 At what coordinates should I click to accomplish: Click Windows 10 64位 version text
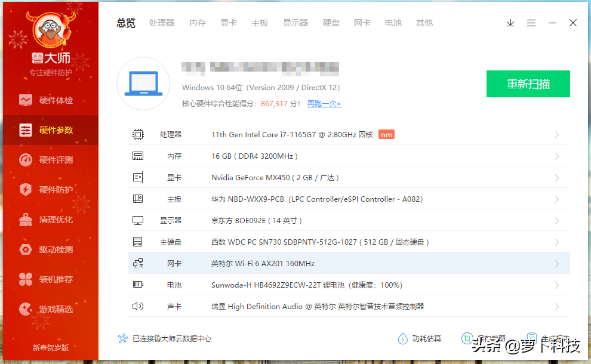(x=261, y=88)
